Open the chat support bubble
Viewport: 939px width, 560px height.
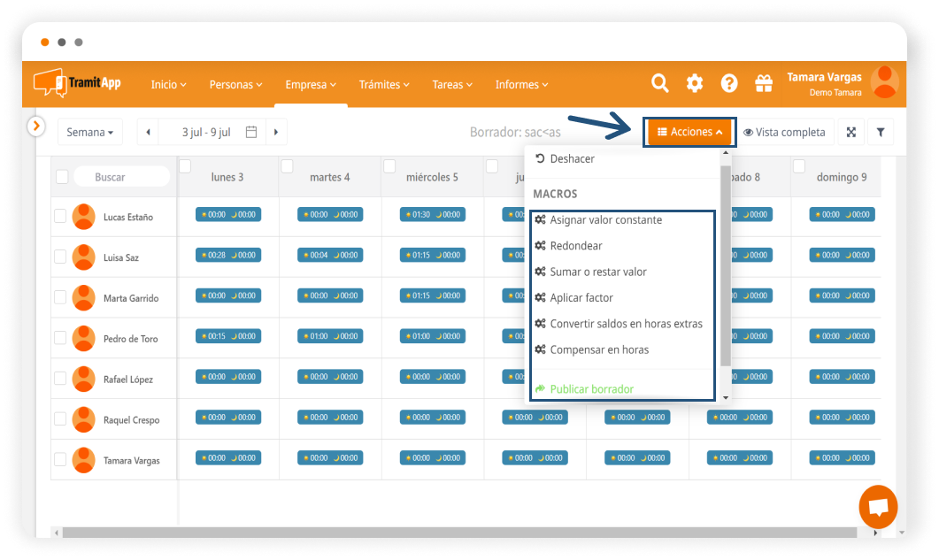pos(878,508)
